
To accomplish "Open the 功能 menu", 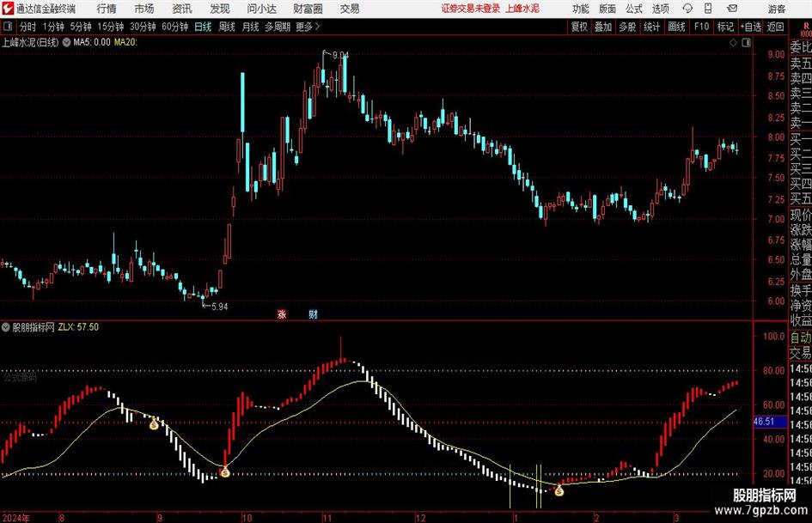I will (581, 9).
